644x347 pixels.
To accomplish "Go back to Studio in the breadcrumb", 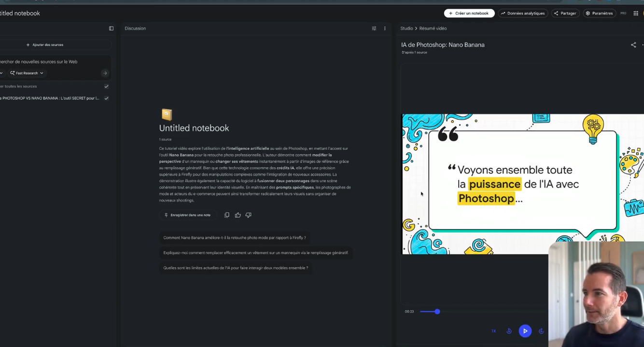I will [x=406, y=29].
